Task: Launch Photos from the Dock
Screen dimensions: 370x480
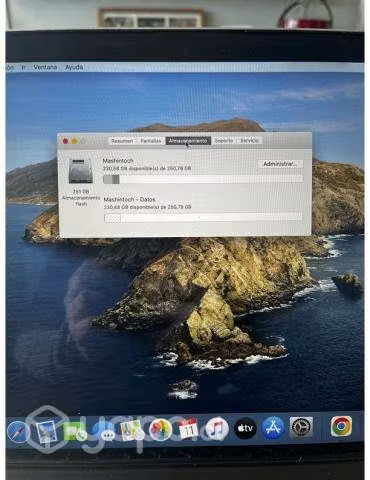Action: [160, 429]
